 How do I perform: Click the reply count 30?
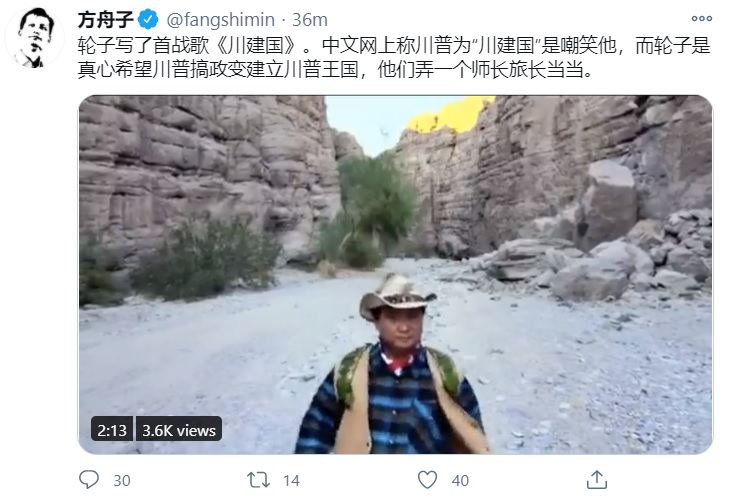click(122, 480)
